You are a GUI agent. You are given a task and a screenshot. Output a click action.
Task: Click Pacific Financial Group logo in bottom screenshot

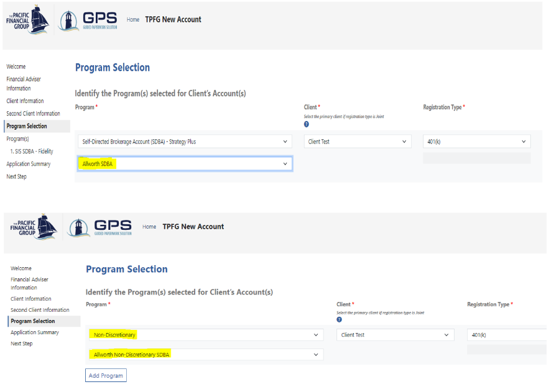pos(33,227)
